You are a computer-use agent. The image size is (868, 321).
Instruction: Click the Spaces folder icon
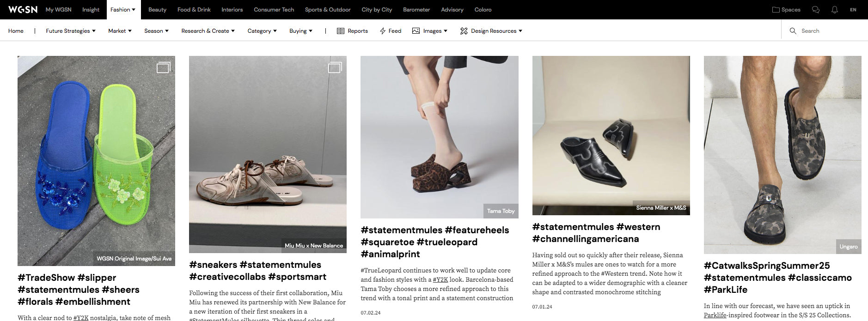coord(776,10)
